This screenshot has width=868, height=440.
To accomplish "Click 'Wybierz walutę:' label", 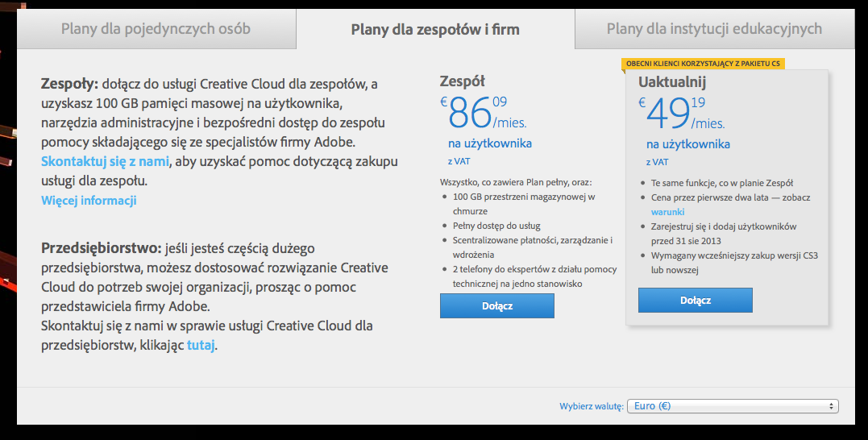I will pos(592,406).
